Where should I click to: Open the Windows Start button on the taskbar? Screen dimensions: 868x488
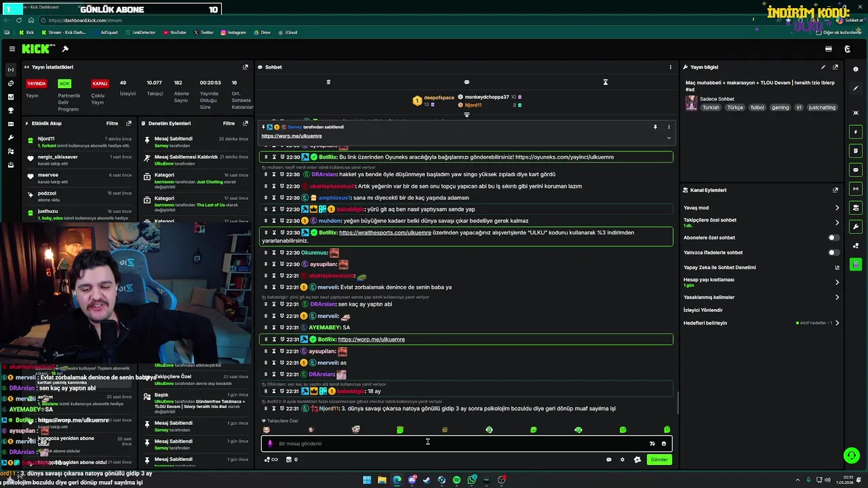click(x=367, y=480)
